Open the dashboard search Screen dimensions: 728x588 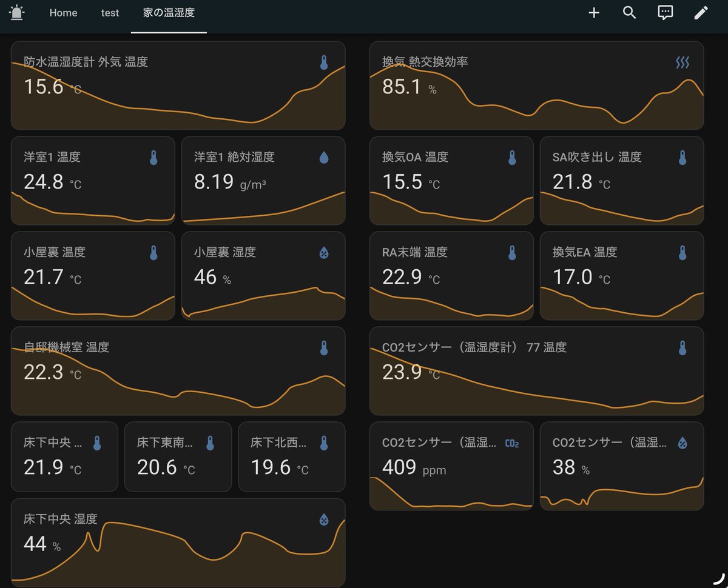click(630, 13)
